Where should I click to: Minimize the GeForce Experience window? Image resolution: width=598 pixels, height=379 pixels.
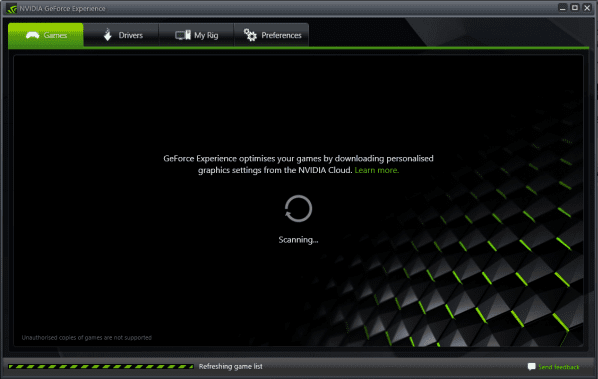click(563, 8)
